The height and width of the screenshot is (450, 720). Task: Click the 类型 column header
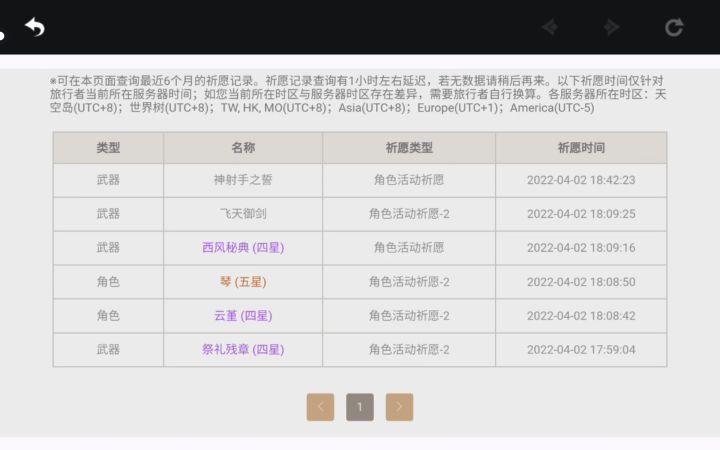tap(108, 148)
